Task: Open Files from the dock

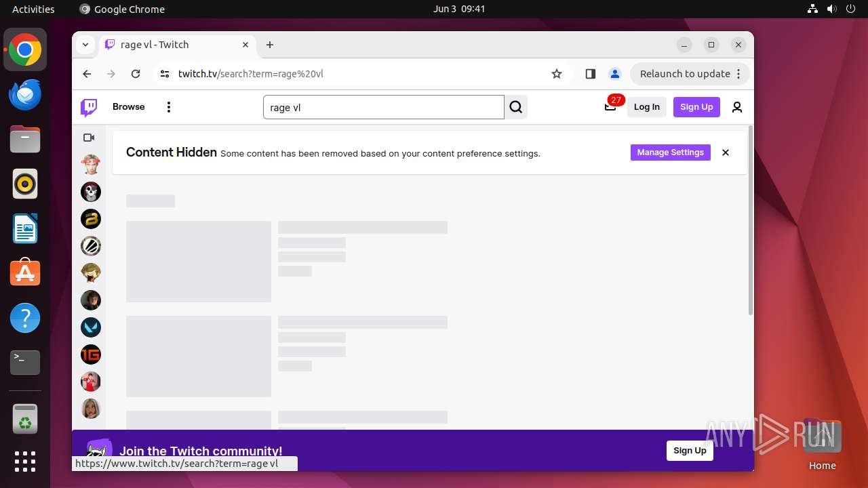Action: click(25, 139)
